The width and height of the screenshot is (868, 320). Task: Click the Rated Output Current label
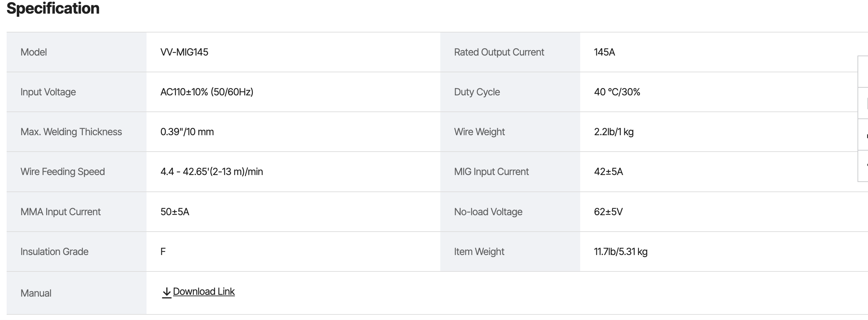499,52
